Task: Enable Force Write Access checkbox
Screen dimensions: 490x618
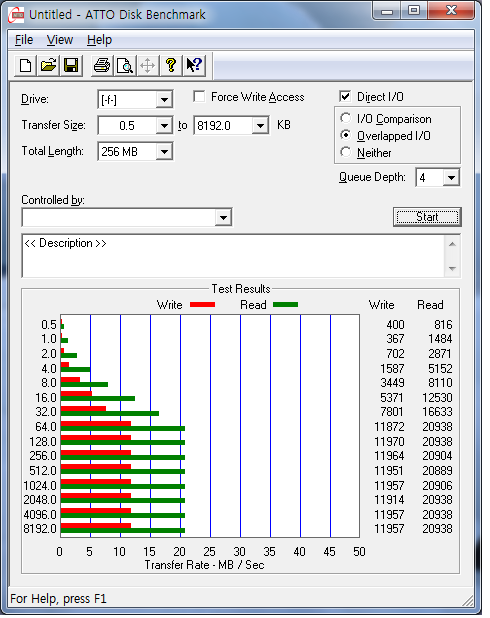Action: click(x=199, y=97)
